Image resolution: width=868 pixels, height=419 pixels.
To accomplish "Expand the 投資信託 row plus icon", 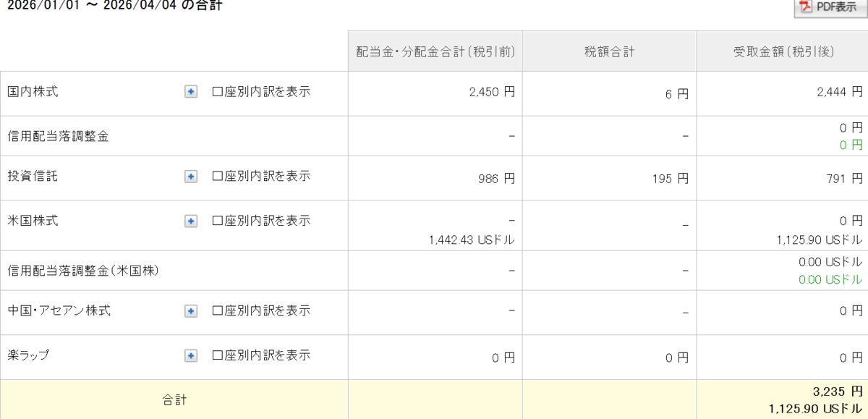I will [191, 176].
